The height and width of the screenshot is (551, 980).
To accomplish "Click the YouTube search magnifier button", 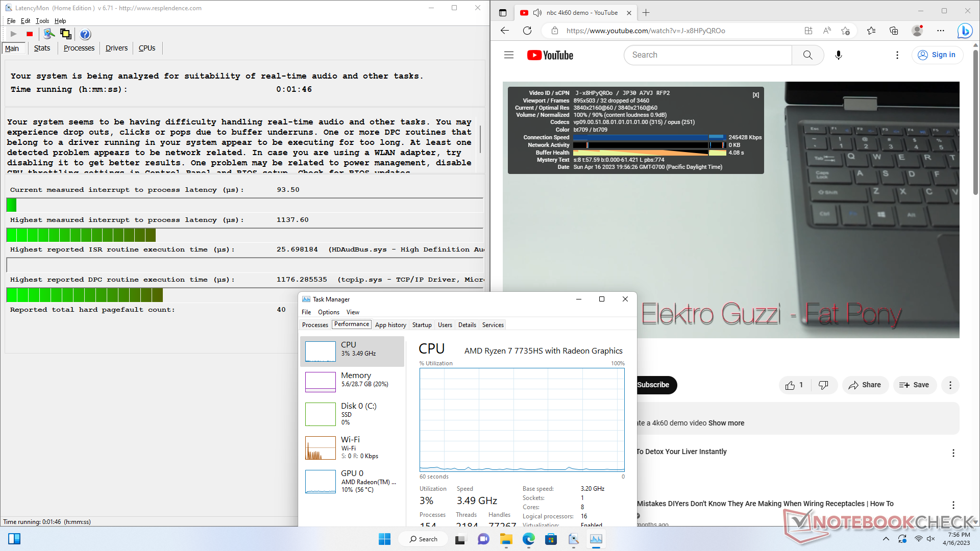I will [807, 55].
